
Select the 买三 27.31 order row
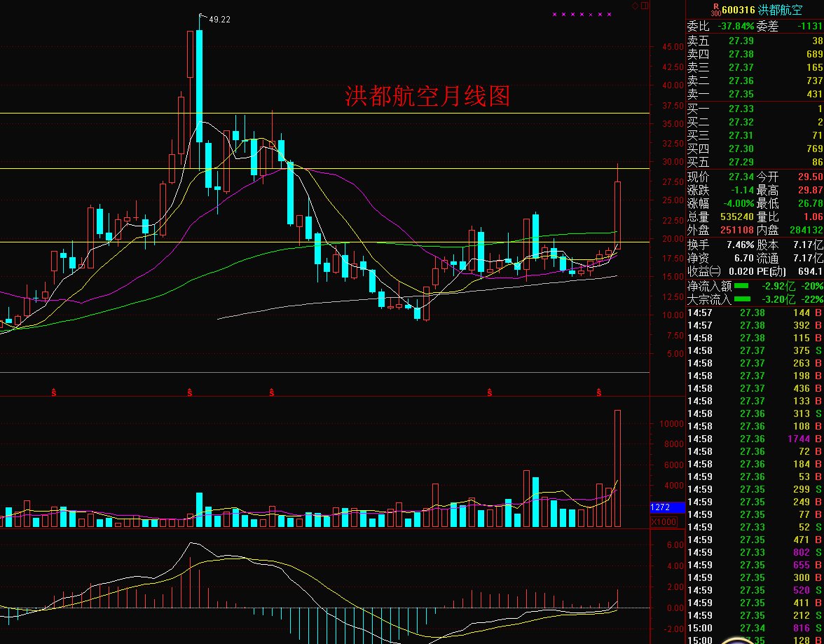click(755, 136)
